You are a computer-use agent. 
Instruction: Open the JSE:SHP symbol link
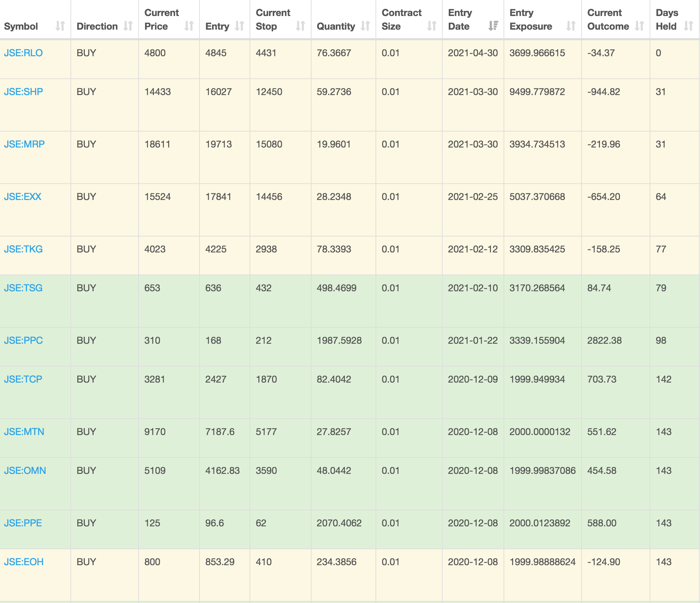point(23,92)
